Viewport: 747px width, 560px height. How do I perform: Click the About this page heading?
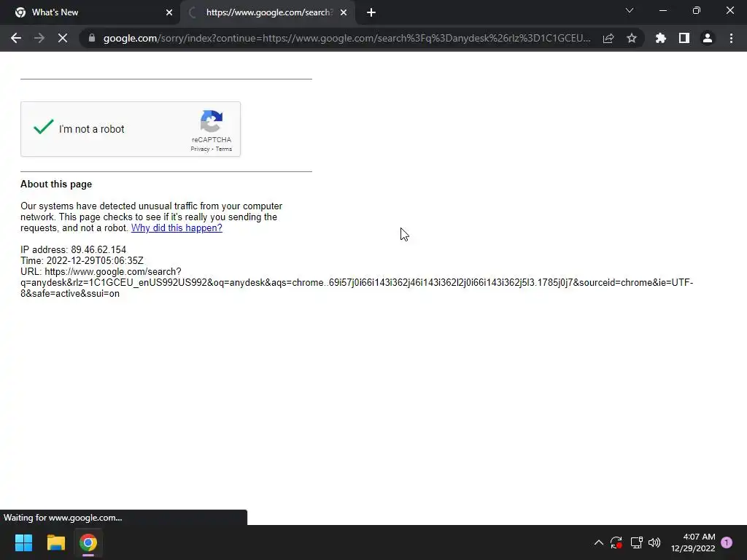tap(56, 184)
